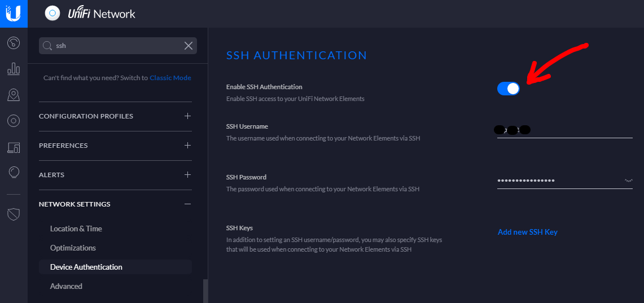Image resolution: width=644 pixels, height=303 pixels.
Task: Expand the Preferences section
Action: [x=187, y=146]
